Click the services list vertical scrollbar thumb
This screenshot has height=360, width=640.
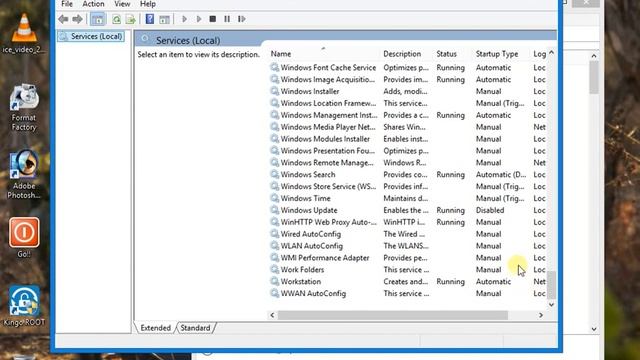click(551, 285)
